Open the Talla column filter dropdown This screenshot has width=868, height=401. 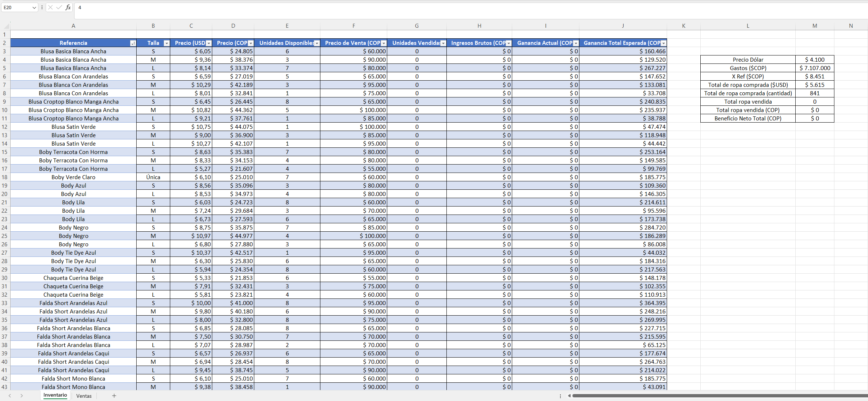point(167,43)
